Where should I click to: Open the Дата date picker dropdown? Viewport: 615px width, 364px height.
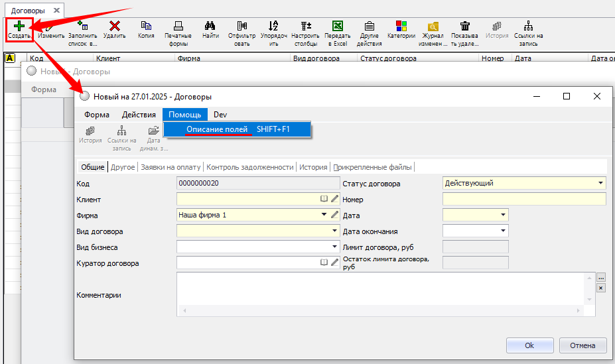503,215
